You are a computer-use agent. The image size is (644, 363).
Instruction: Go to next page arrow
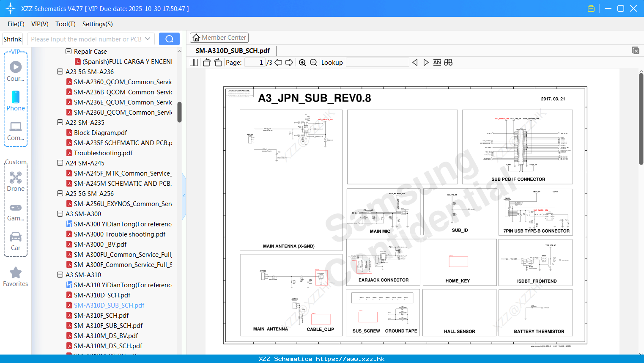(289, 63)
